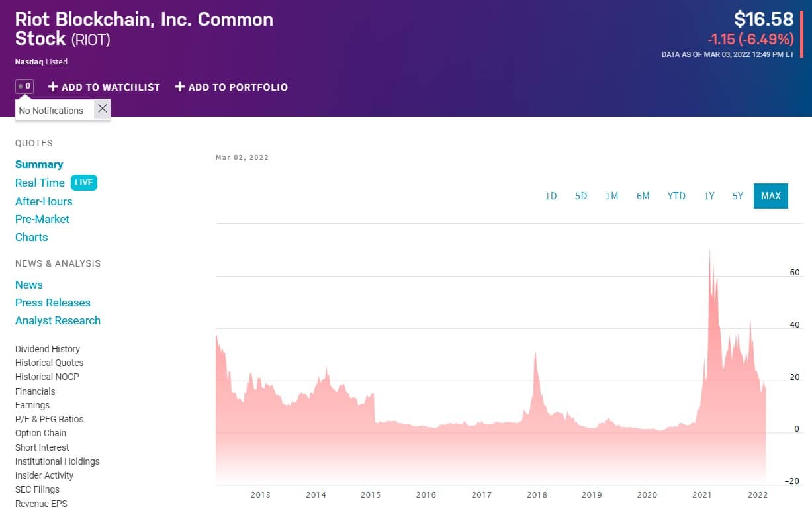Screen dimensions: 812x517
Task: Show year-to-date chart range
Action: tap(676, 196)
